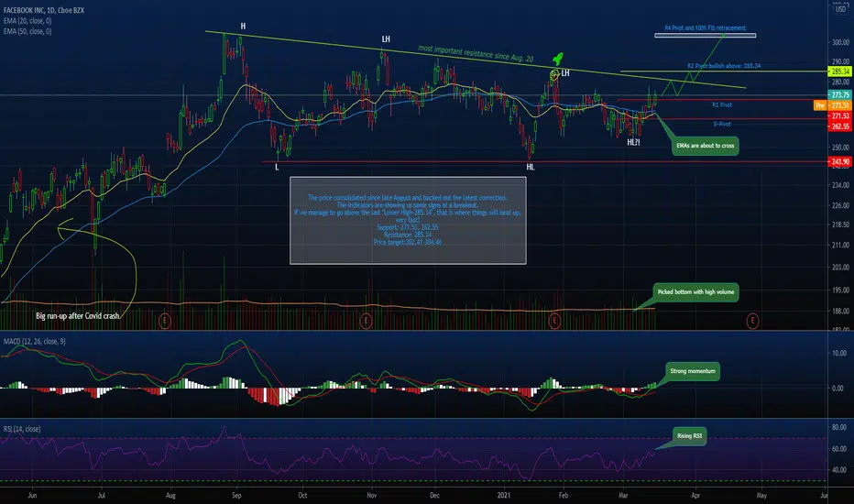Screen dimensions: 854x504
Task: Click the red 243.90 support price label
Action: 839,161
